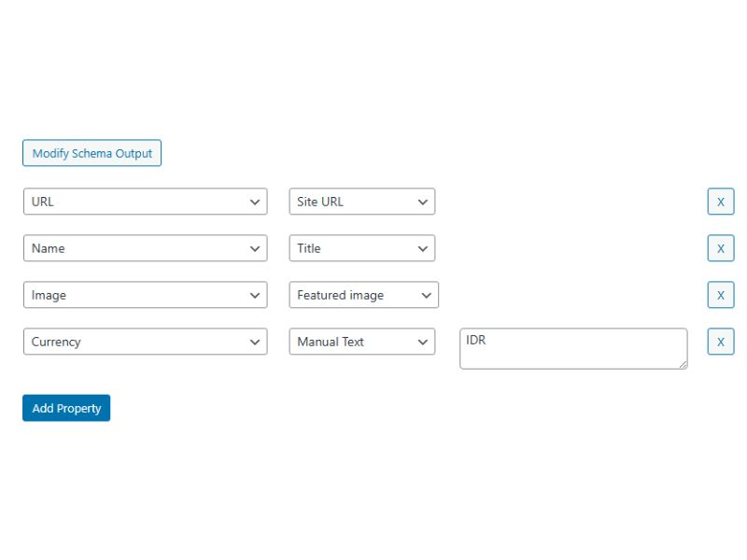The width and height of the screenshot is (747, 560).
Task: Click the chevron on the Manual Text dropdown
Action: click(421, 342)
